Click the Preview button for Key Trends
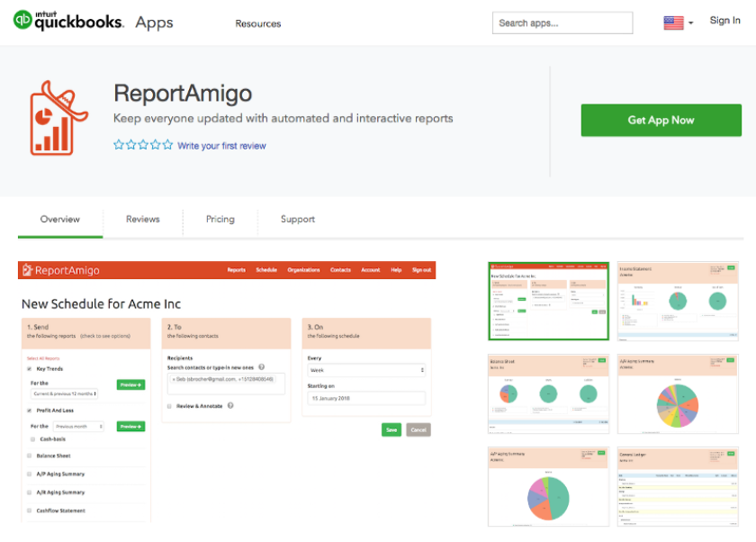The width and height of the screenshot is (756, 542). point(130,384)
